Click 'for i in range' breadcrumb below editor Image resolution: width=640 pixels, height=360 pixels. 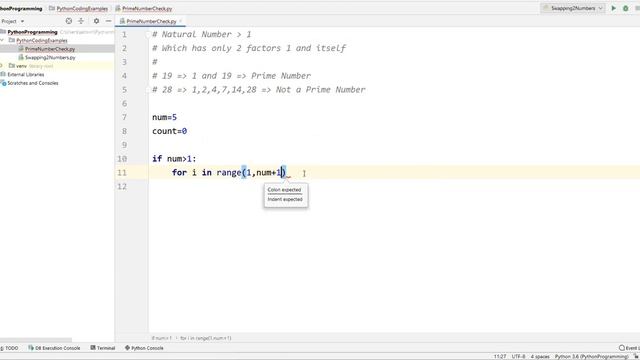pos(206,338)
